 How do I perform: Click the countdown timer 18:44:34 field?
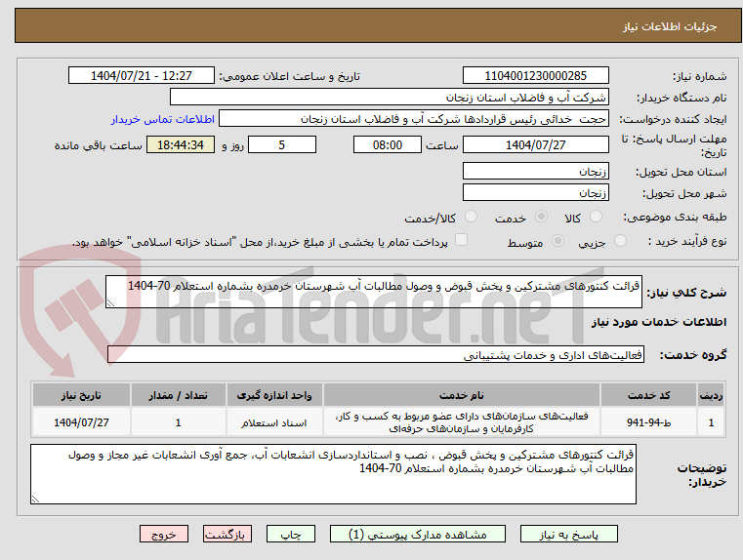(x=180, y=144)
